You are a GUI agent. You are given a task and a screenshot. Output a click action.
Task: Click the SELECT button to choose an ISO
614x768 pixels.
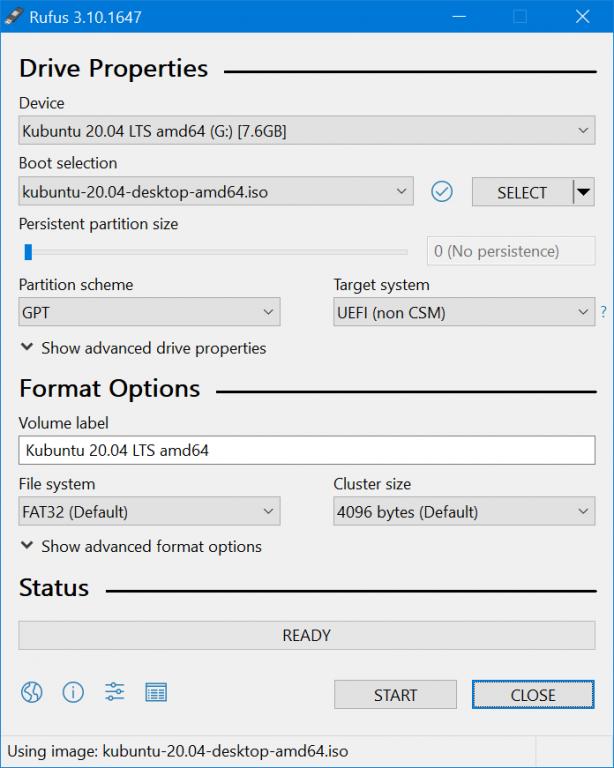point(521,192)
